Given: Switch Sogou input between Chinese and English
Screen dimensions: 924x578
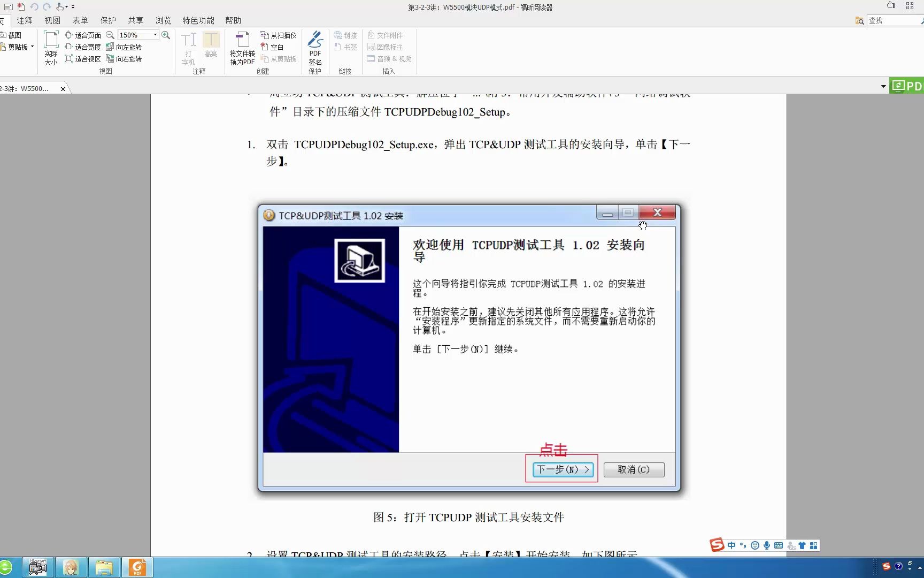Looking at the screenshot, I should coord(731,545).
